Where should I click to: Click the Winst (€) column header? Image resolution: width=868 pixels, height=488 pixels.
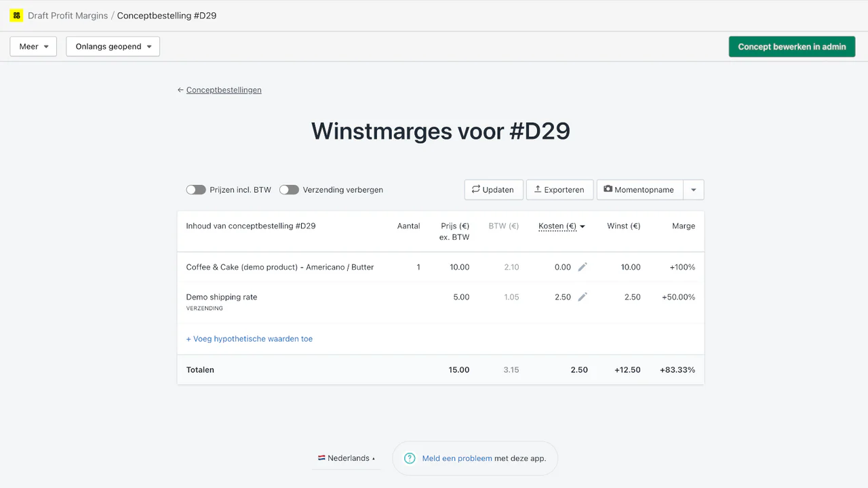(x=624, y=226)
